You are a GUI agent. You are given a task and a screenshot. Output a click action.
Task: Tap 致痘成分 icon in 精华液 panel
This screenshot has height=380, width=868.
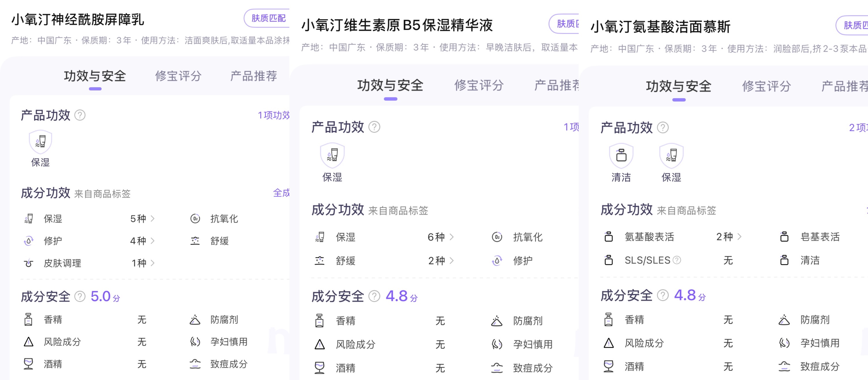(x=497, y=368)
